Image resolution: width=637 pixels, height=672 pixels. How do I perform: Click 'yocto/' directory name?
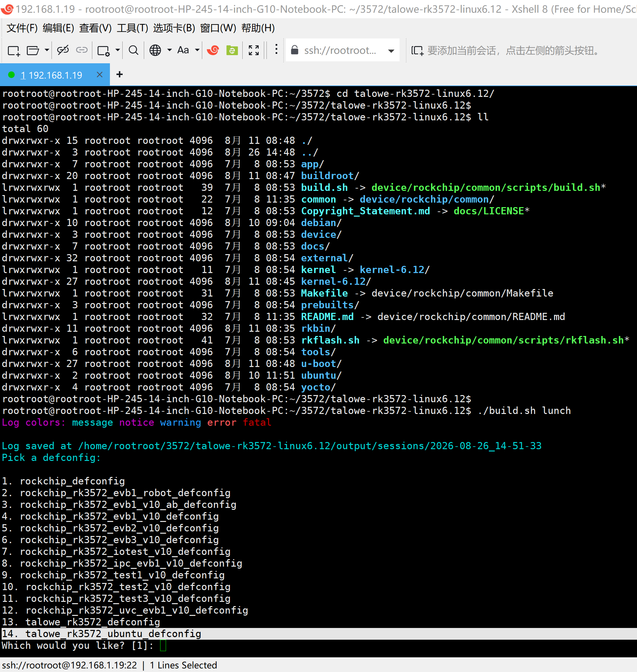pos(318,387)
